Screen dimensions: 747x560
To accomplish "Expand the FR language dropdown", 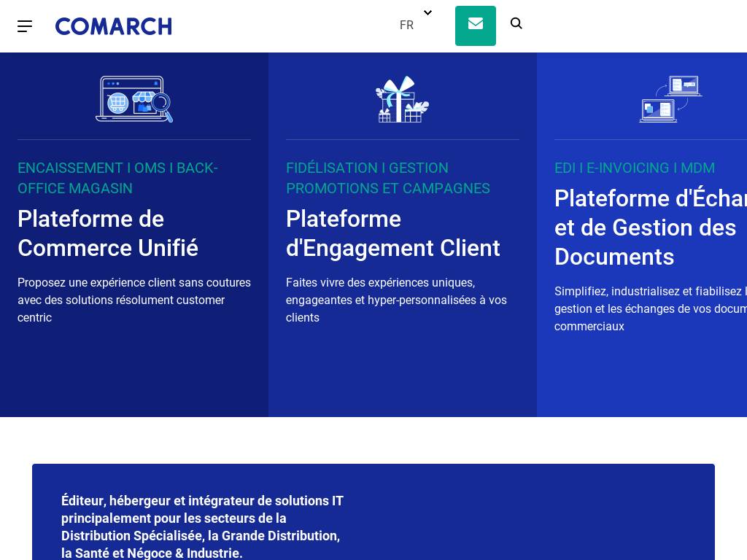I will [x=407, y=26].
